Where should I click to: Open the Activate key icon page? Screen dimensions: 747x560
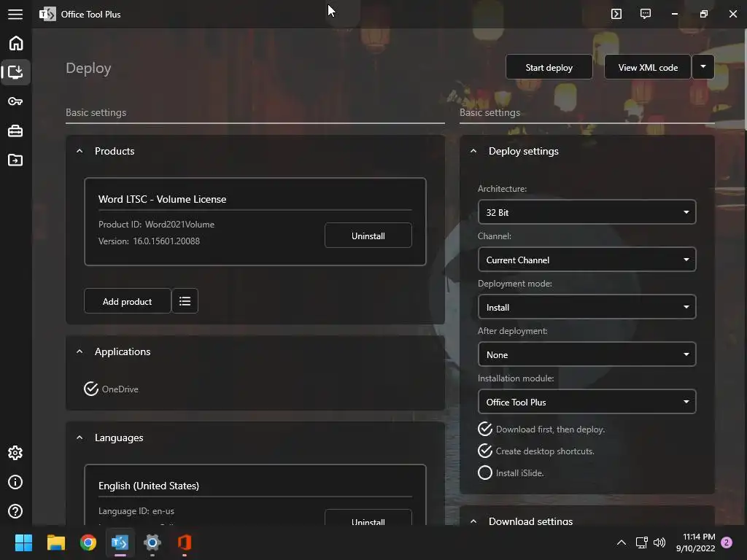(15, 101)
